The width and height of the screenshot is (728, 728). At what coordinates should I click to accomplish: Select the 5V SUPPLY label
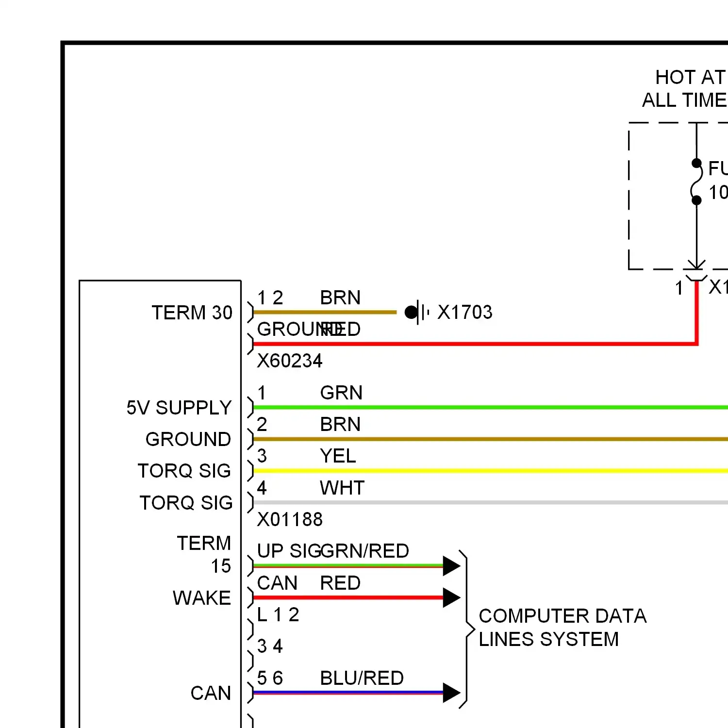pyautogui.click(x=179, y=408)
